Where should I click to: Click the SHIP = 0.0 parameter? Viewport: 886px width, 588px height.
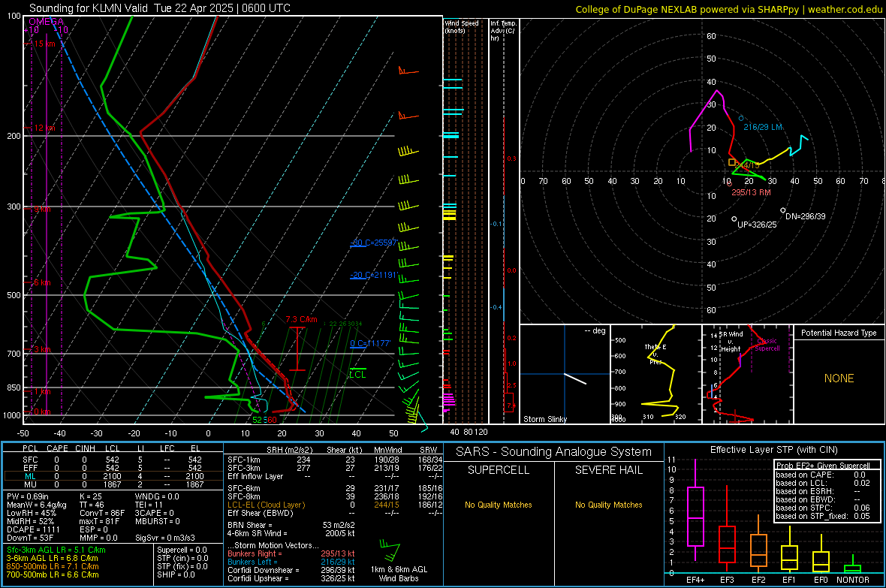176,574
